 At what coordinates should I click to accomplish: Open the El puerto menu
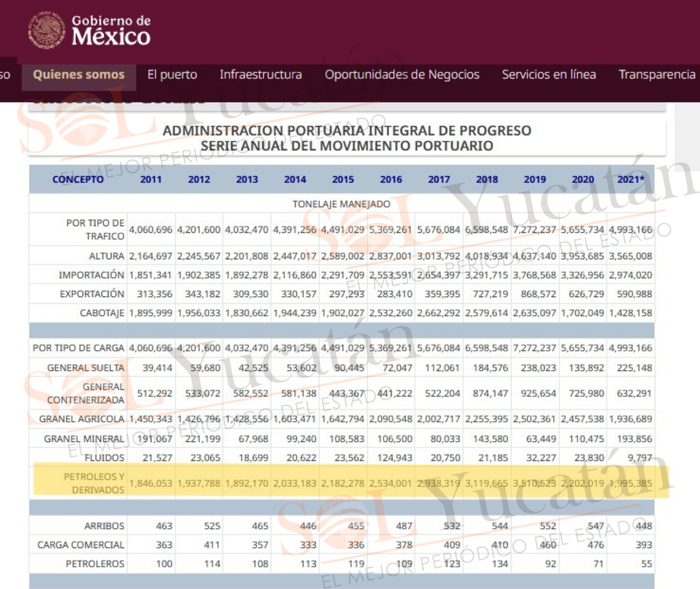pos(172,75)
